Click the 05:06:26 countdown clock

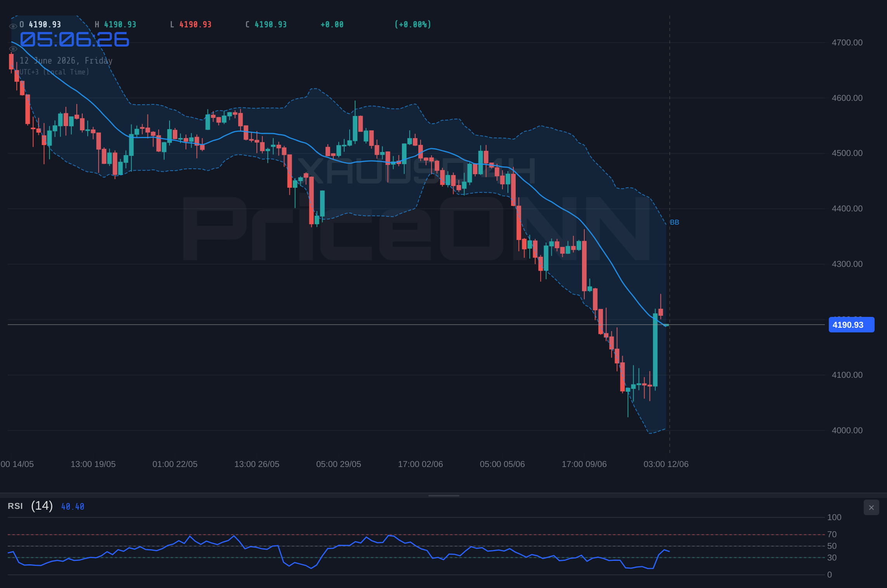click(x=74, y=40)
